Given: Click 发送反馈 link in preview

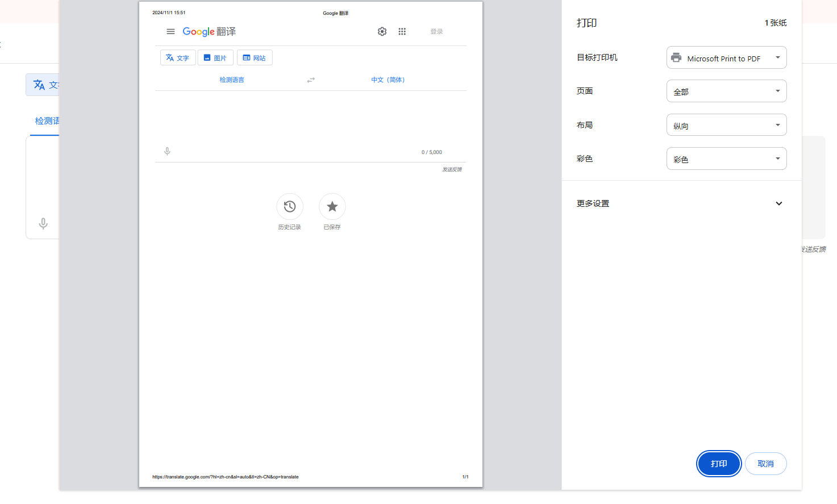Looking at the screenshot, I should (452, 169).
